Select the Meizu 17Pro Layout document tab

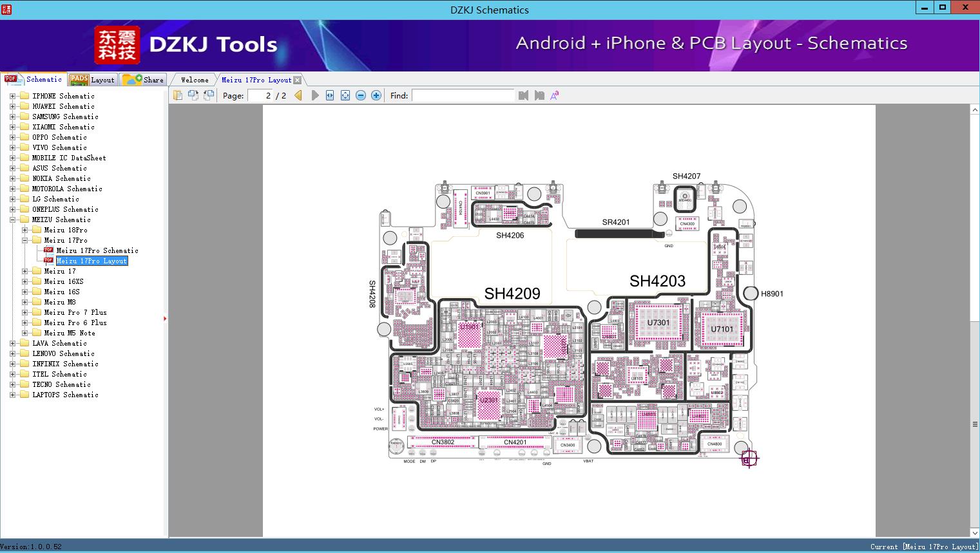(x=256, y=80)
